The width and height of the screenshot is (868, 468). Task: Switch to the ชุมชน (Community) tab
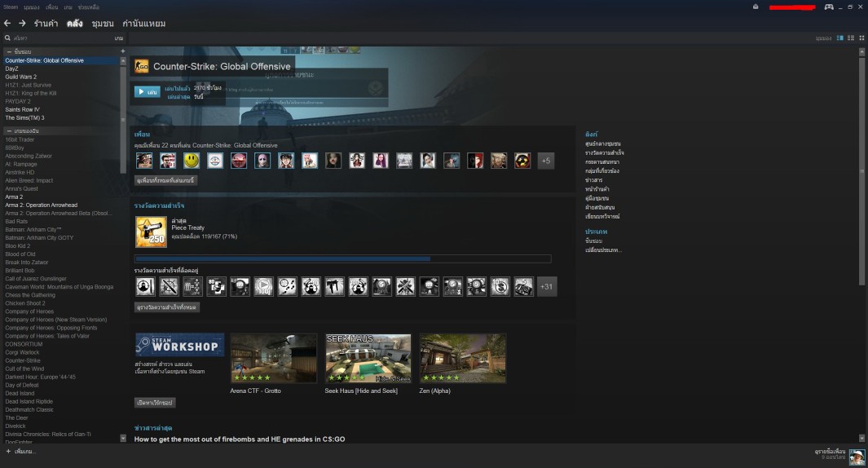(x=103, y=24)
